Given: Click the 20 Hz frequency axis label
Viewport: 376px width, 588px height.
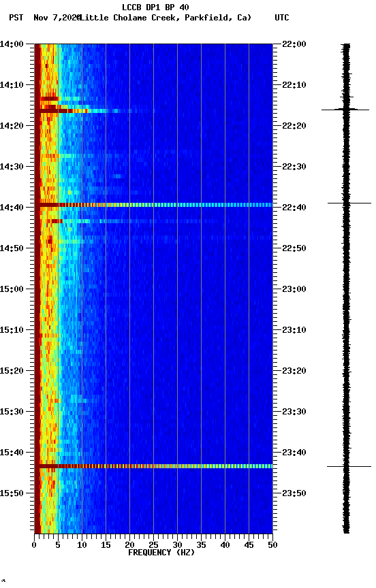Looking at the screenshot, I should click(x=129, y=545).
